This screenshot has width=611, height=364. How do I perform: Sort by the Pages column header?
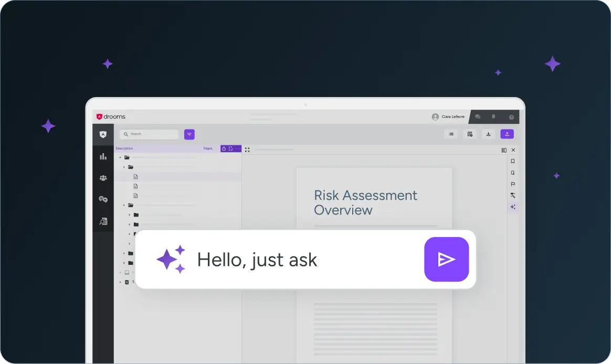click(x=208, y=148)
